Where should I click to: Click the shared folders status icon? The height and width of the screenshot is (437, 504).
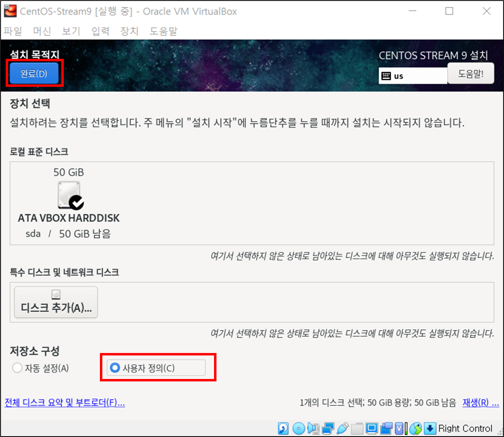357,428
